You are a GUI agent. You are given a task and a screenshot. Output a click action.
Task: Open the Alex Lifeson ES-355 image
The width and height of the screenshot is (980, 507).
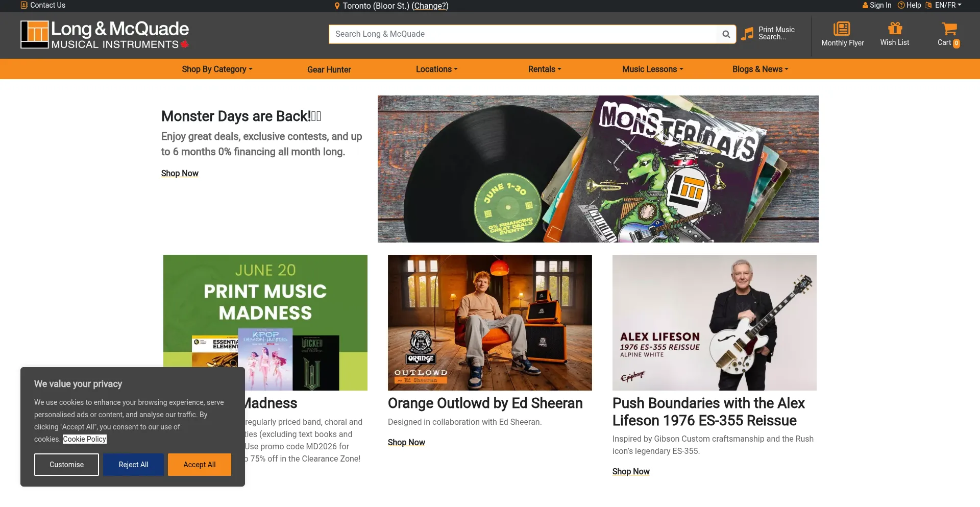tap(715, 323)
